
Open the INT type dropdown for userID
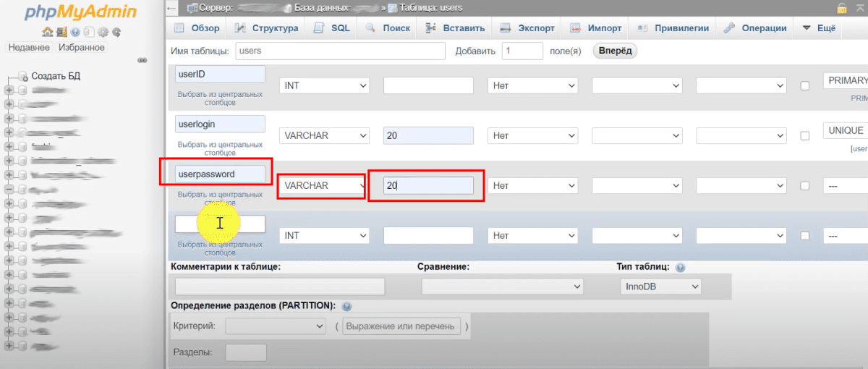pos(325,85)
